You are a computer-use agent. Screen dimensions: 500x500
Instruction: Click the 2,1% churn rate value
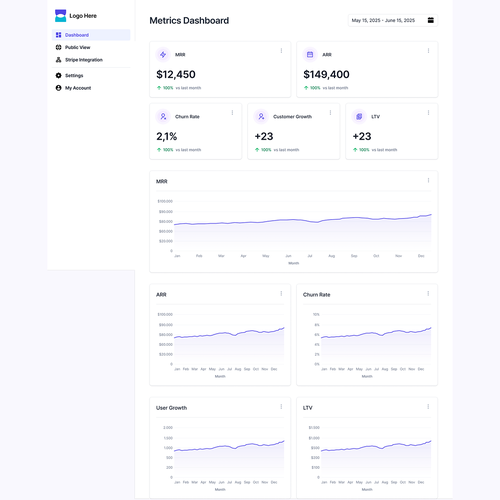click(167, 136)
